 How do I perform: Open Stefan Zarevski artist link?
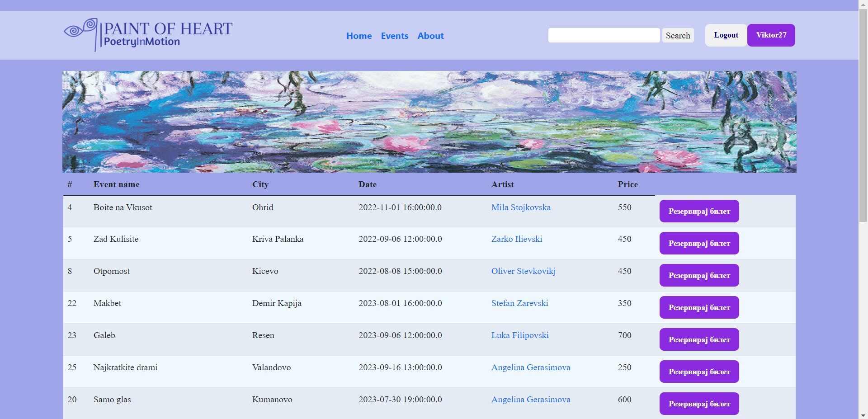(519, 303)
